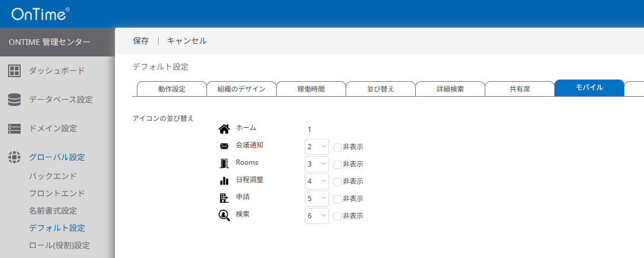Check 非表示 box for 会議通知
644x258 pixels.
pyautogui.click(x=338, y=147)
